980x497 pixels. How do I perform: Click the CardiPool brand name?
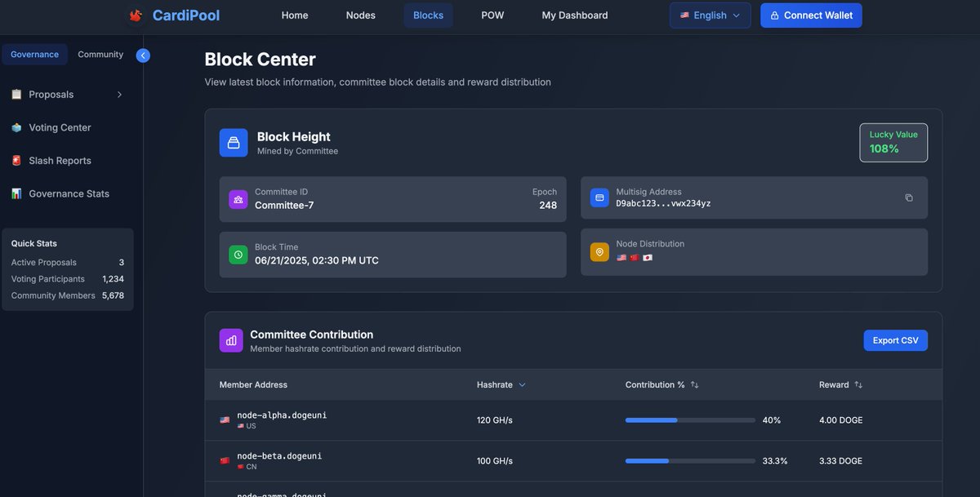[186, 16]
